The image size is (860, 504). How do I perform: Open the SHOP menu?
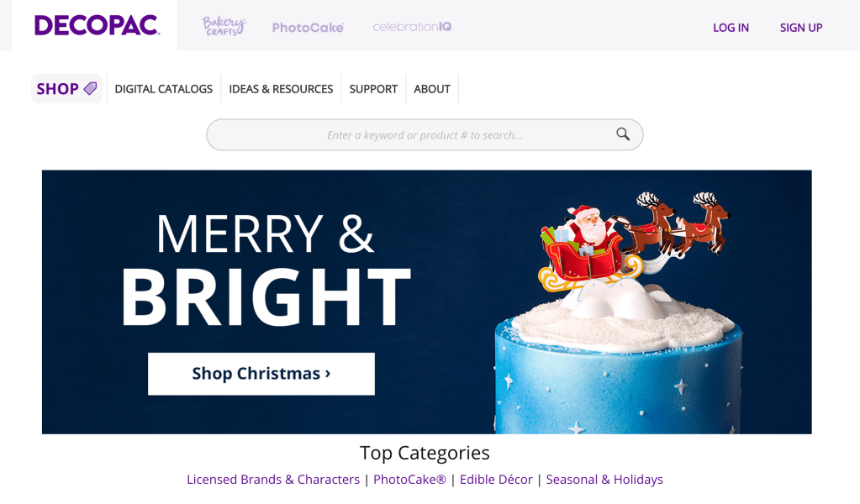coord(66,89)
